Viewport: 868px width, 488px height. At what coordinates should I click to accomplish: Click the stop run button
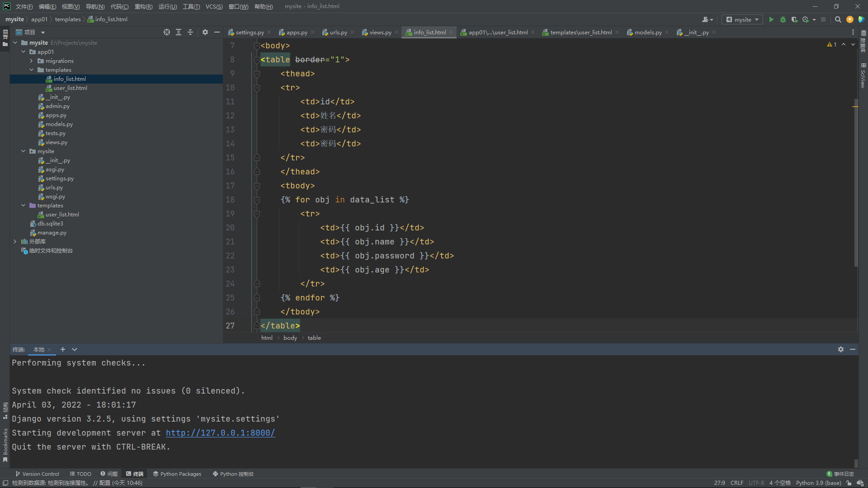tap(823, 19)
